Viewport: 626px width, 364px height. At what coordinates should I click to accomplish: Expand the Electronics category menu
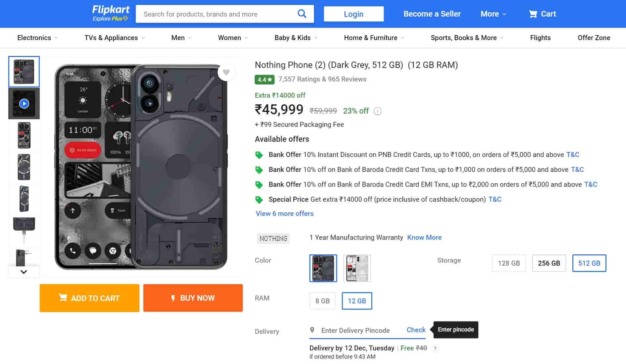pyautogui.click(x=37, y=38)
